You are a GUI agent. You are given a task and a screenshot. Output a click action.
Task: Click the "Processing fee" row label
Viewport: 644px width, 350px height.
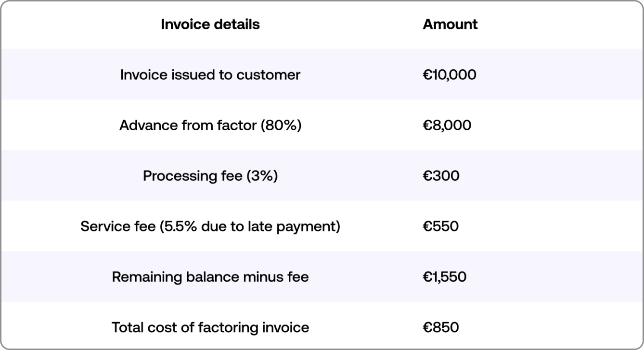(193, 176)
